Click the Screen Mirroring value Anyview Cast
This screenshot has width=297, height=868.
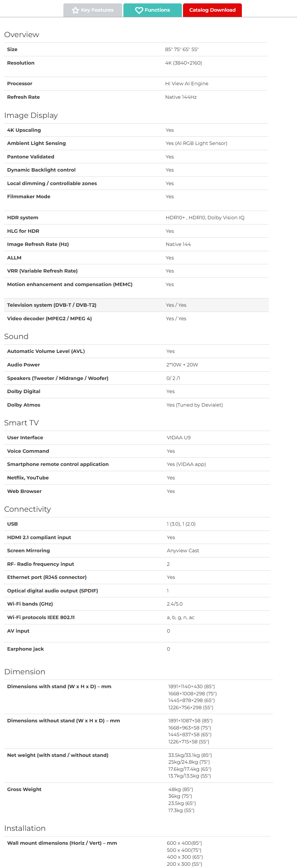pos(183,550)
